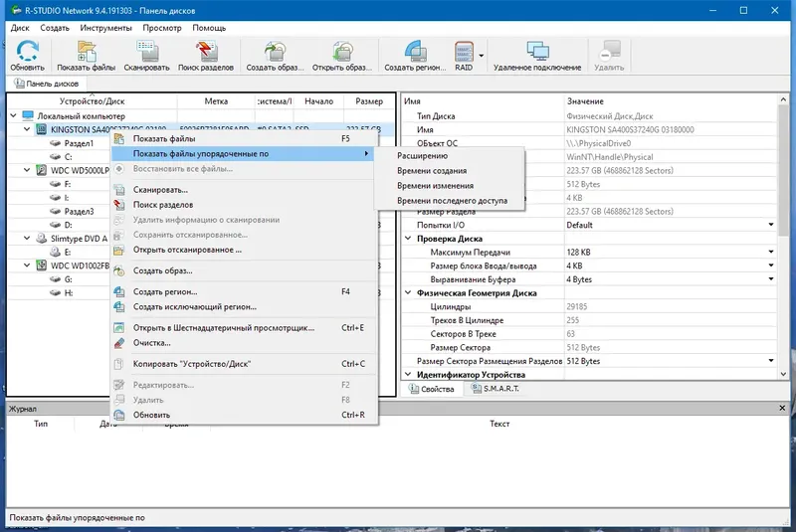Select the G: partition row
This screenshot has width=796, height=532.
[x=61, y=279]
